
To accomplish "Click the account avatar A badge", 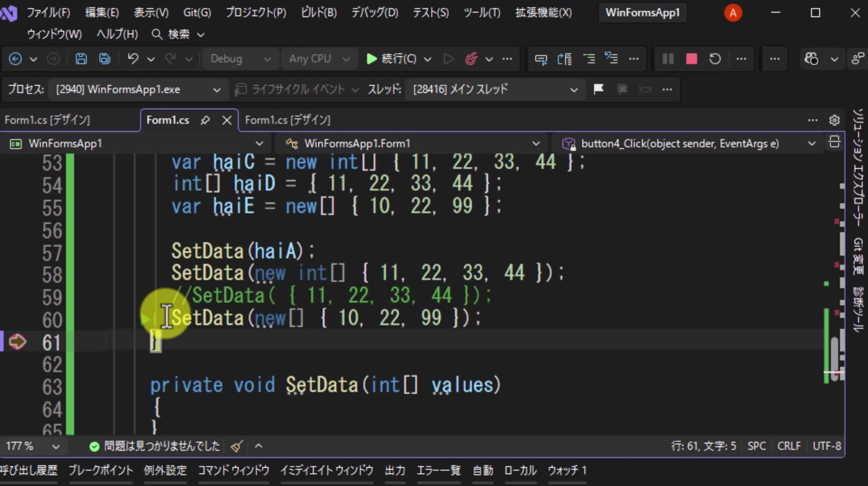I will 733,13.
